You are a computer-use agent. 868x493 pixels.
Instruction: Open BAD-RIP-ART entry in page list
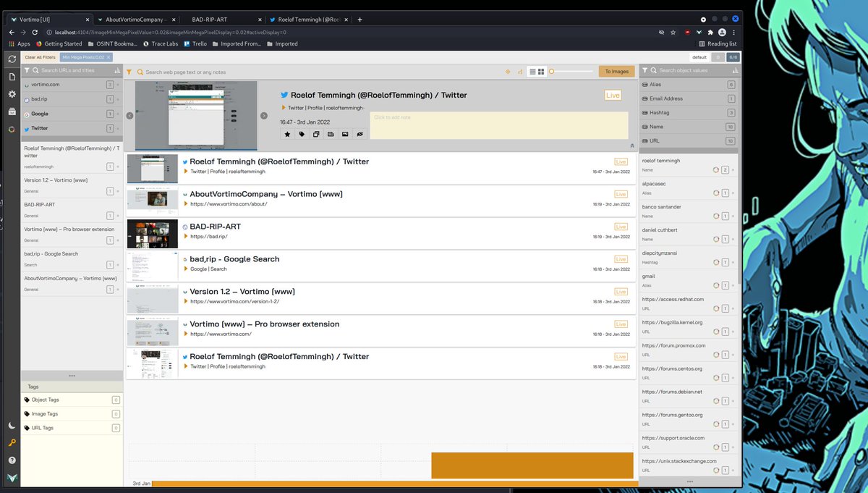(x=381, y=233)
